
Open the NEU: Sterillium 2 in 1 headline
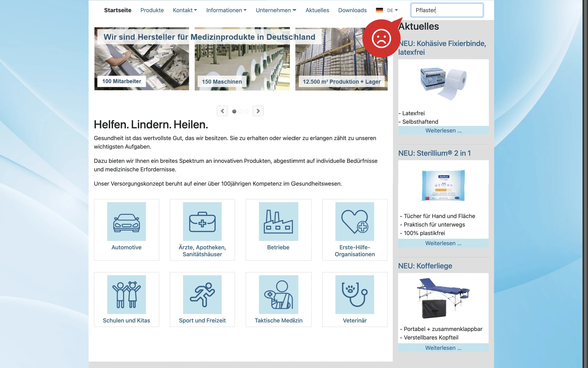point(434,153)
